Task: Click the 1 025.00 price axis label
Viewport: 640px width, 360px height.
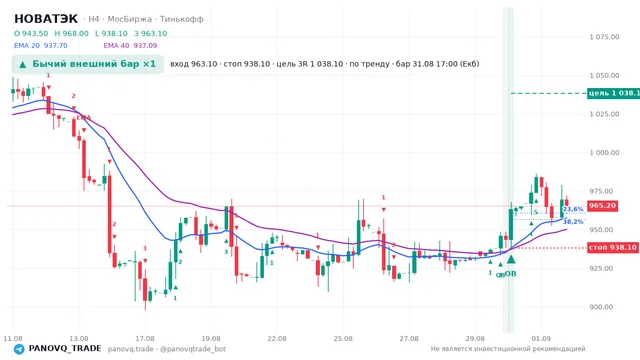Action: coord(604,114)
